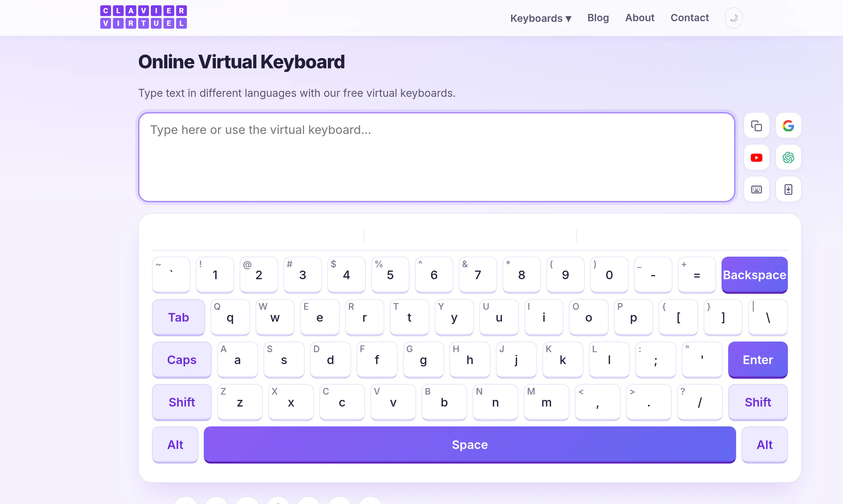Open the Blog page
843x504 pixels.
[598, 18]
